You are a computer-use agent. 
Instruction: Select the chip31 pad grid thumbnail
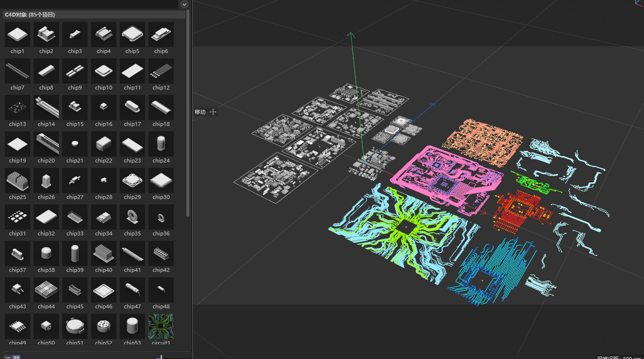pyautogui.click(x=18, y=217)
